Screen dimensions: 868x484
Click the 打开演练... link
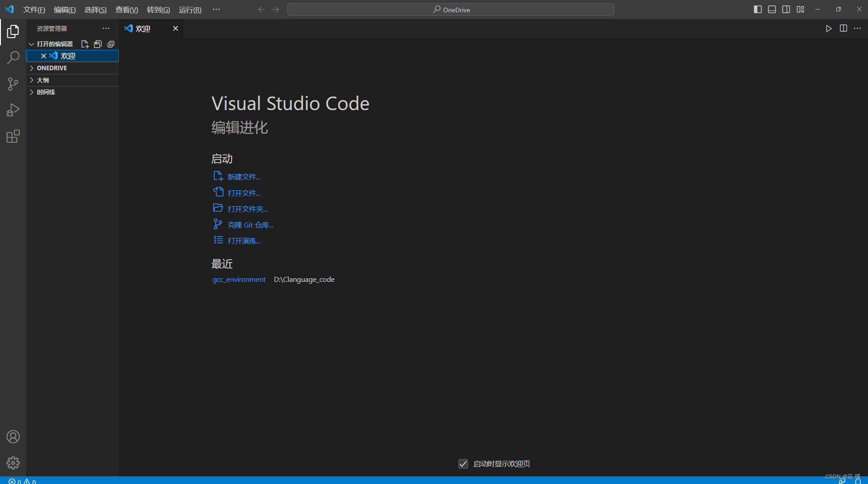coord(244,241)
